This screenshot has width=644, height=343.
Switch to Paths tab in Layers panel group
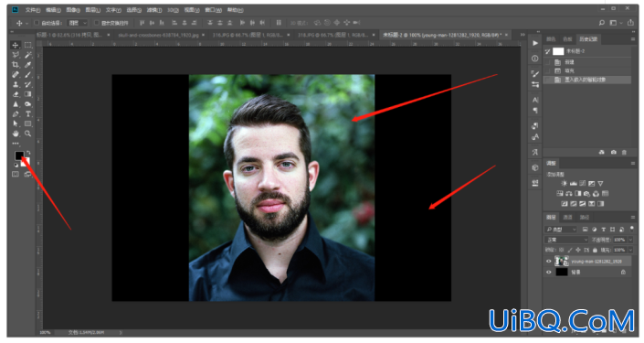584,217
